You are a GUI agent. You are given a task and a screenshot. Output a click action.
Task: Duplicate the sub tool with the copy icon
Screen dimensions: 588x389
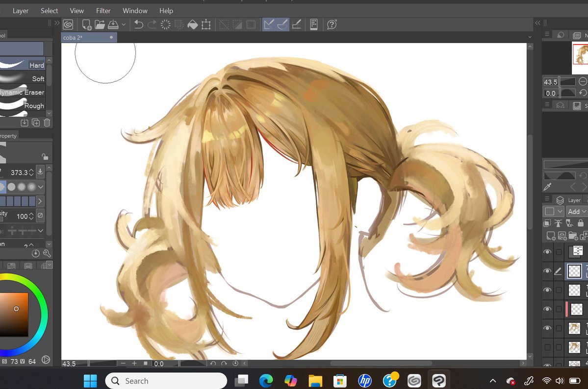pos(36,122)
